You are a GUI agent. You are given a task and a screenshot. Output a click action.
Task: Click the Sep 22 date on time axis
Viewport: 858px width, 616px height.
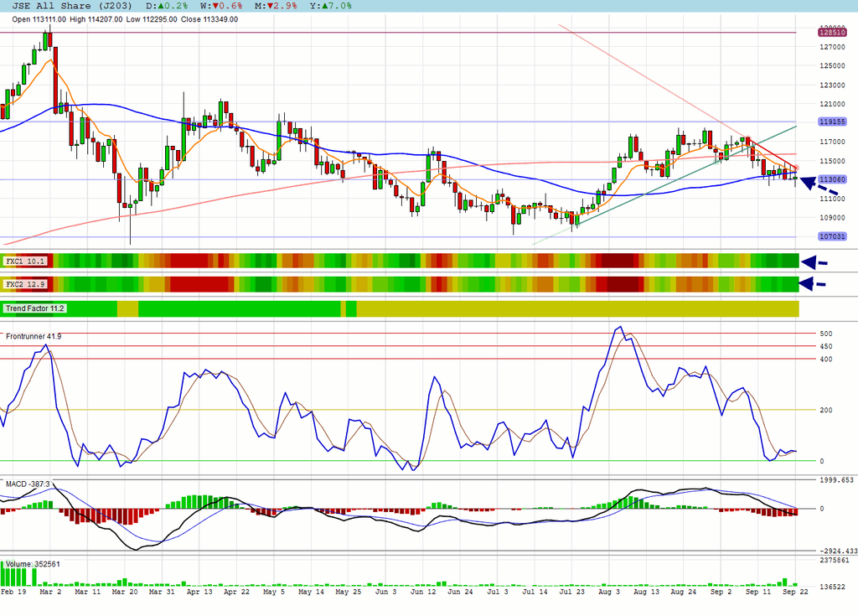pyautogui.click(x=796, y=592)
